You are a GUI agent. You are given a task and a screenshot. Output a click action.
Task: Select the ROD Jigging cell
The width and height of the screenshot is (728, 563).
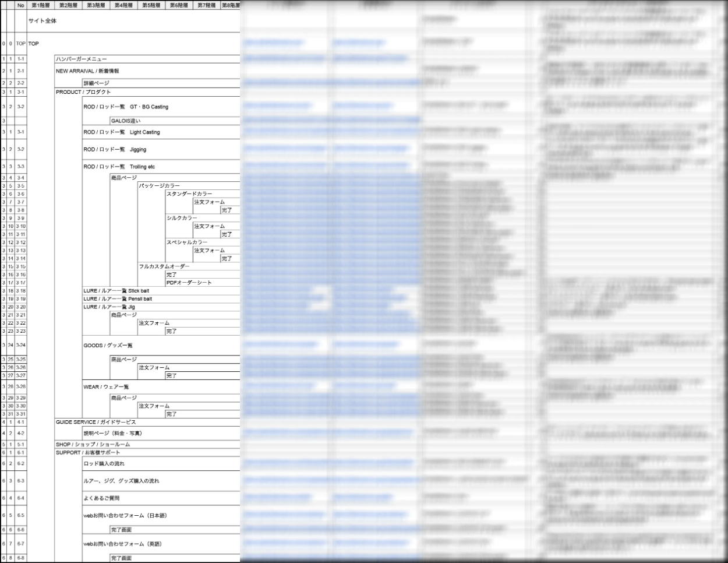161,149
